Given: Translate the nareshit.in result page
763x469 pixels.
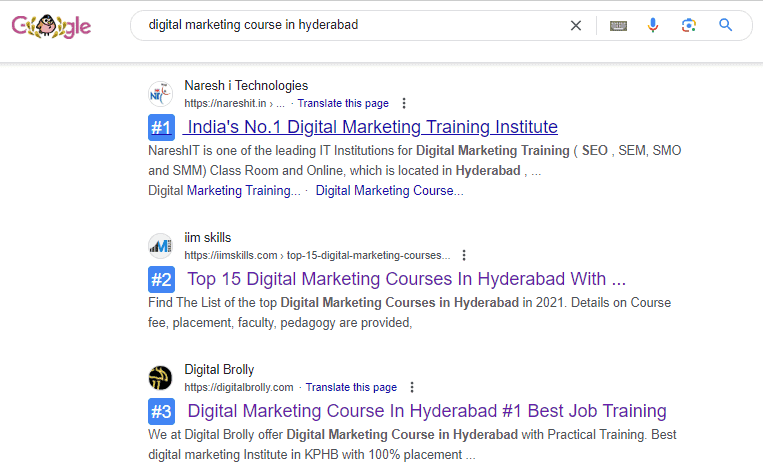Looking at the screenshot, I should [x=343, y=103].
